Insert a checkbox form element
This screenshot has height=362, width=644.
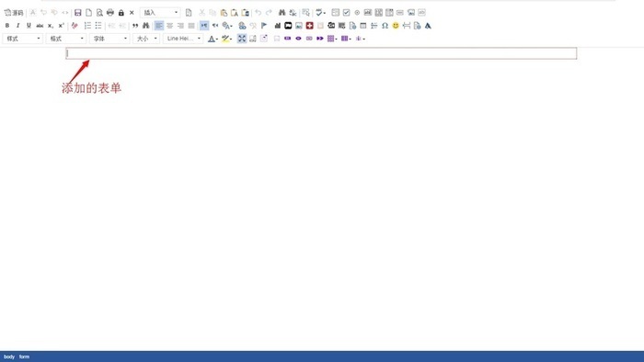(x=346, y=13)
